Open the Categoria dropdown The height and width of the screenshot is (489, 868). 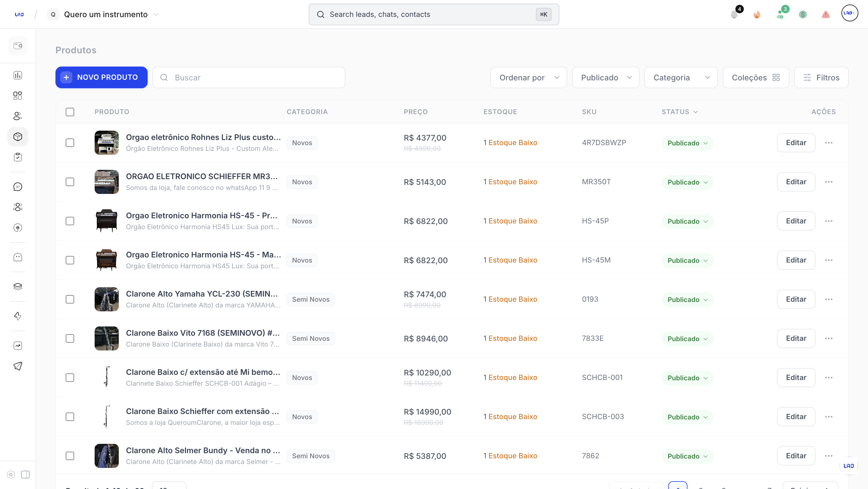pyautogui.click(x=681, y=78)
